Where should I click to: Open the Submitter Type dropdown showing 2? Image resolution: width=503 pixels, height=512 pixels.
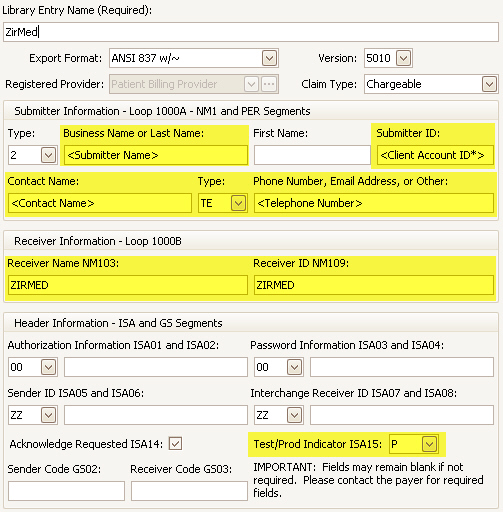48,155
